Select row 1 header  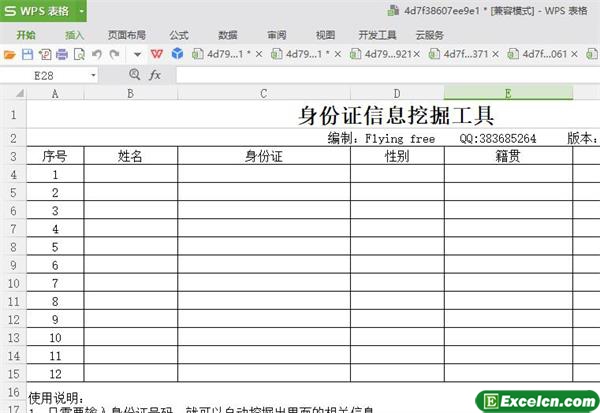pos(13,114)
